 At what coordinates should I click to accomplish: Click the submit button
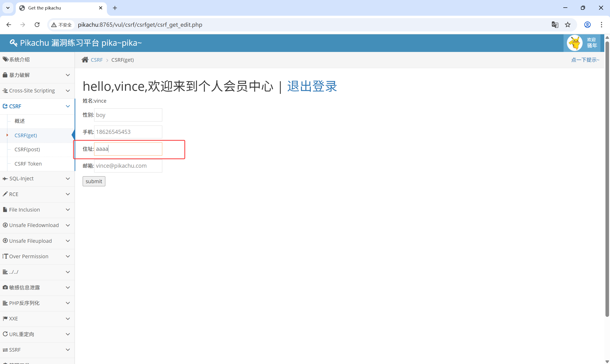point(94,181)
